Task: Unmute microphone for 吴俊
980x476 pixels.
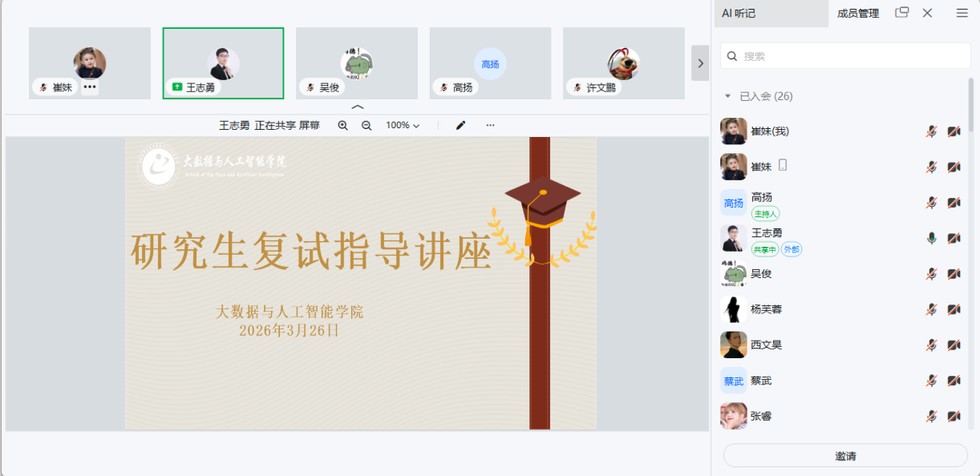Action: [x=931, y=274]
